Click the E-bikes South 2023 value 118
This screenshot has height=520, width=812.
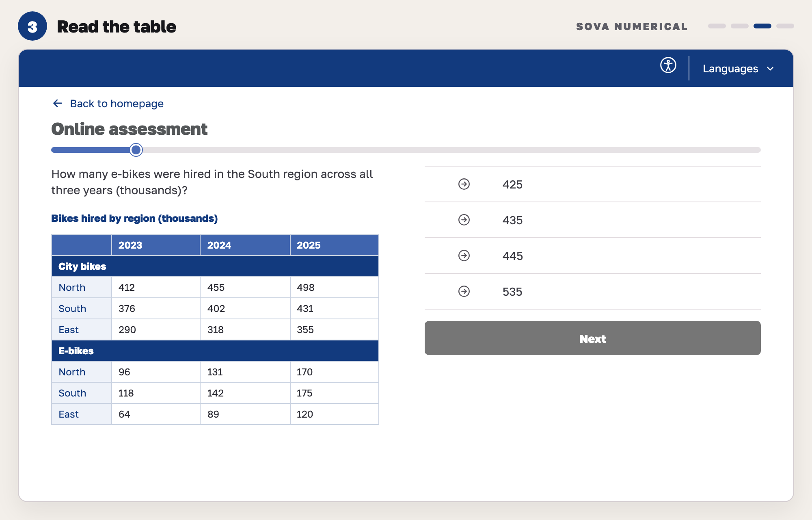tap(156, 393)
